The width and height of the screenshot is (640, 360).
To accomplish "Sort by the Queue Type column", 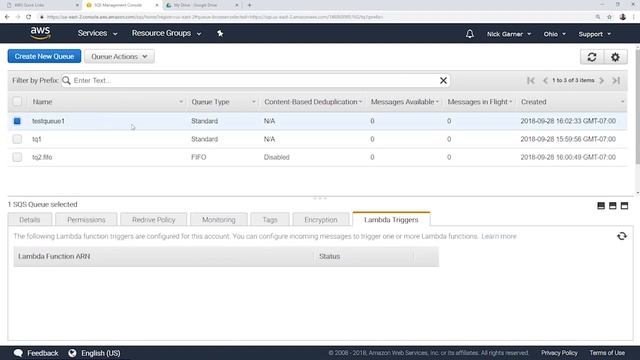I will point(223,102).
